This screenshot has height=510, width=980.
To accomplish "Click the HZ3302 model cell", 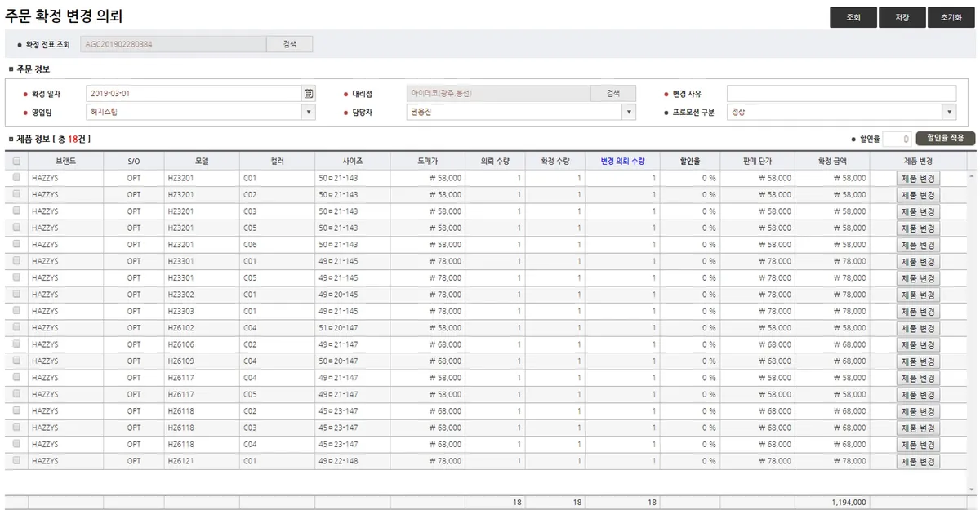I will (x=202, y=295).
